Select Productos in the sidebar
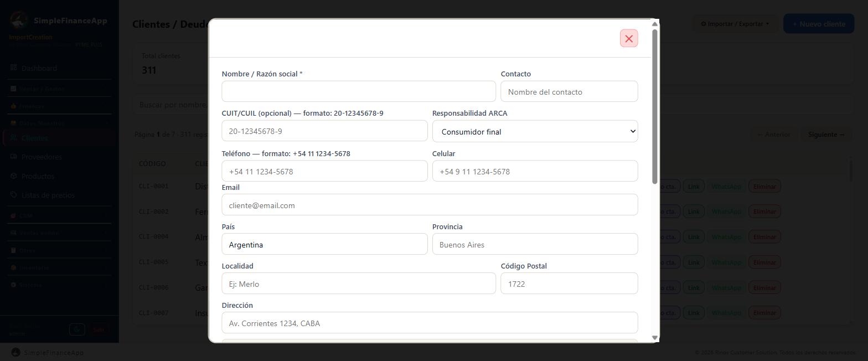This screenshot has height=361, width=868. coord(60,176)
